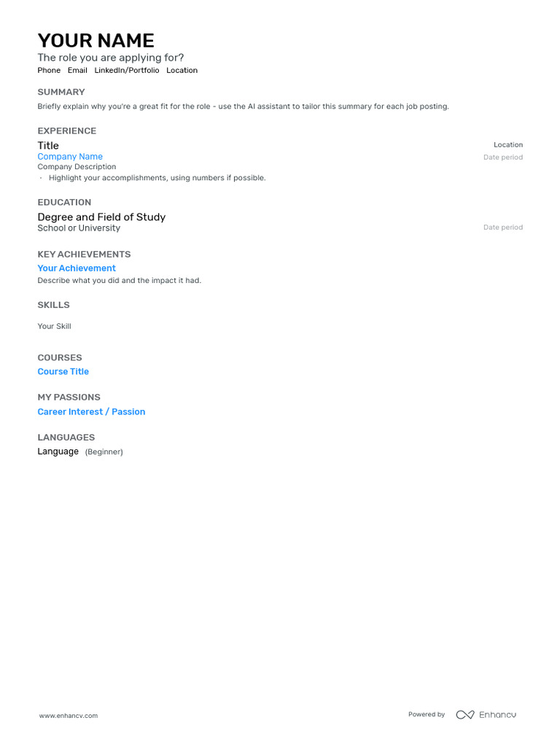
Task: Open the www.enhancv.com footer link
Action: [x=69, y=716]
